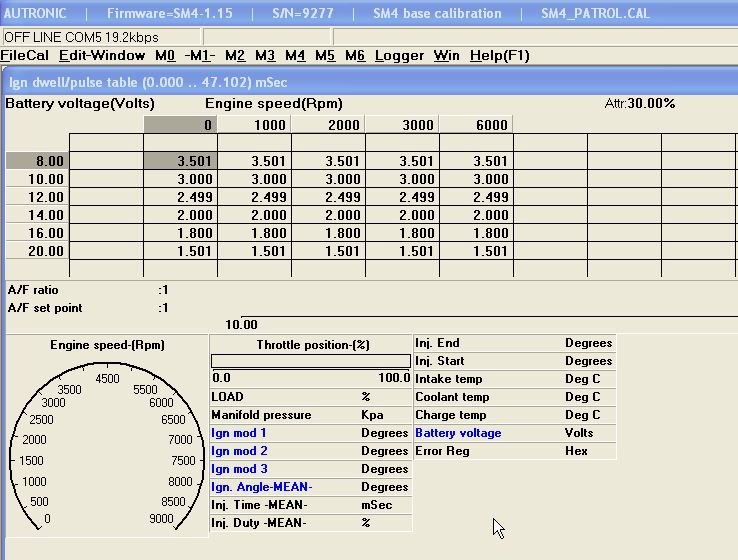
Task: Click the Charge temp row
Action: [x=514, y=415]
